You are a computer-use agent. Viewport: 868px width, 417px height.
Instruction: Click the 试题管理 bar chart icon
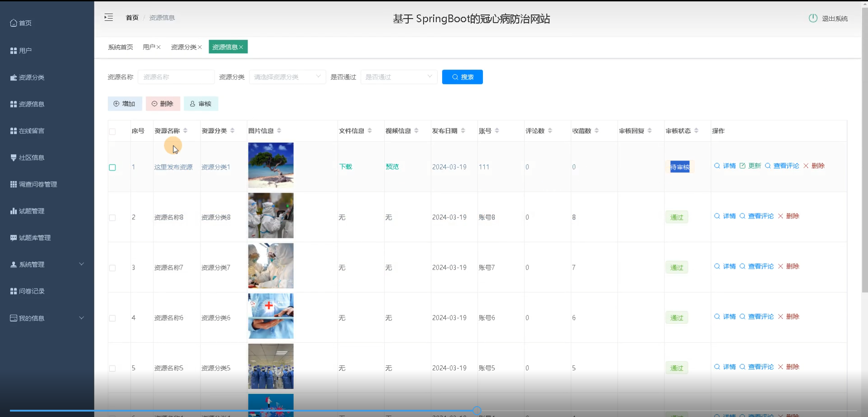[x=14, y=211]
